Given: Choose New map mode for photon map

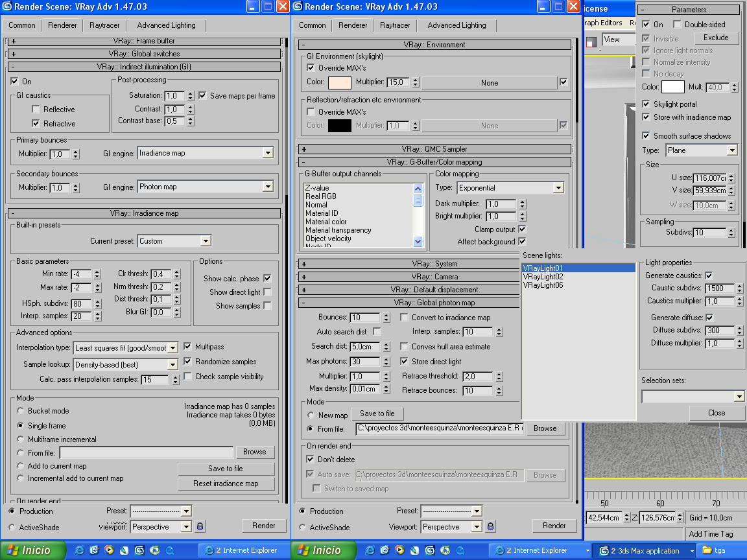Looking at the screenshot, I should click(x=311, y=415).
